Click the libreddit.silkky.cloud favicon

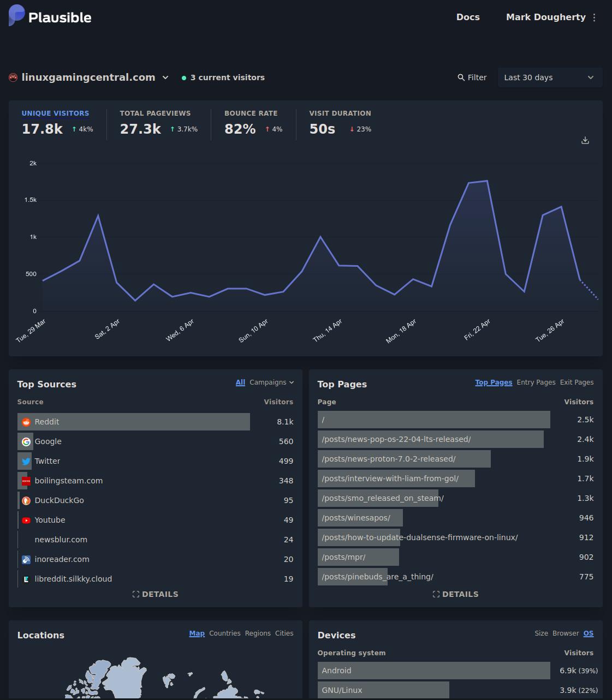click(x=26, y=579)
